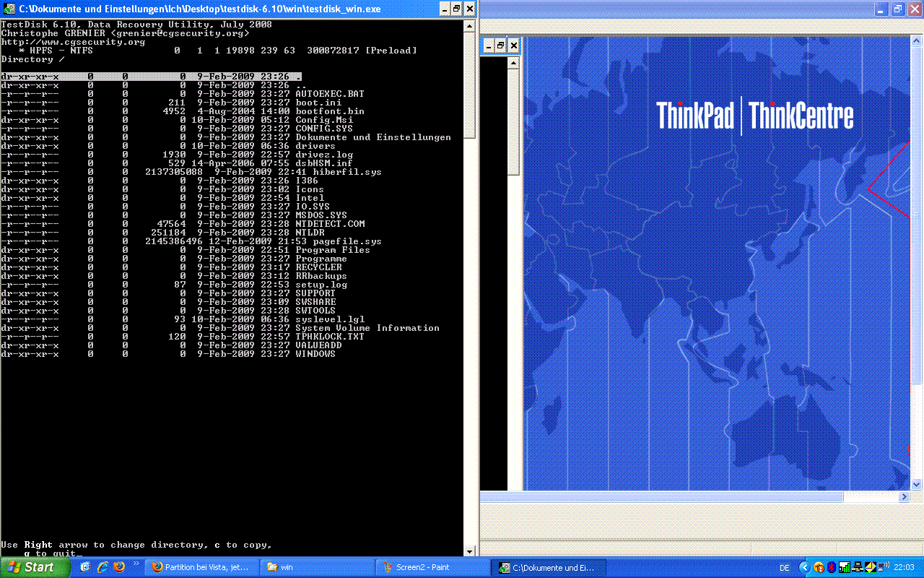This screenshot has width=924, height=578.
Task: Select the boot.ini file entry
Action: (x=171, y=103)
